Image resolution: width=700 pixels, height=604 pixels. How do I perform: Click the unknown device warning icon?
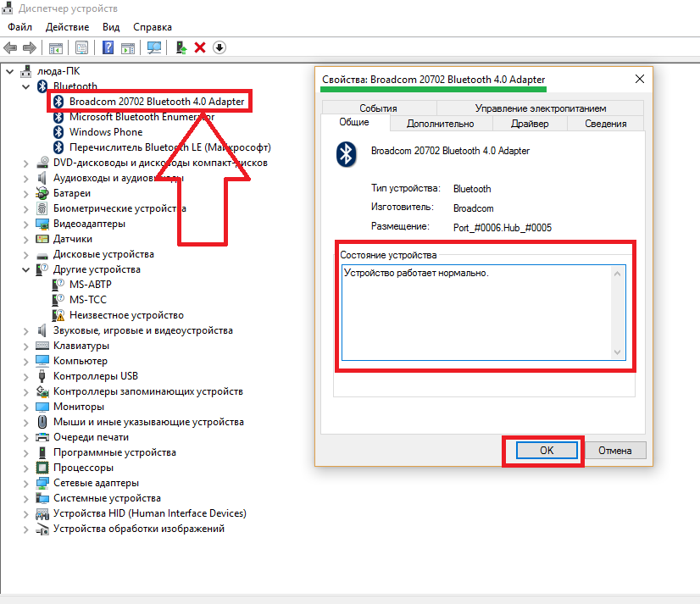pos(58,315)
